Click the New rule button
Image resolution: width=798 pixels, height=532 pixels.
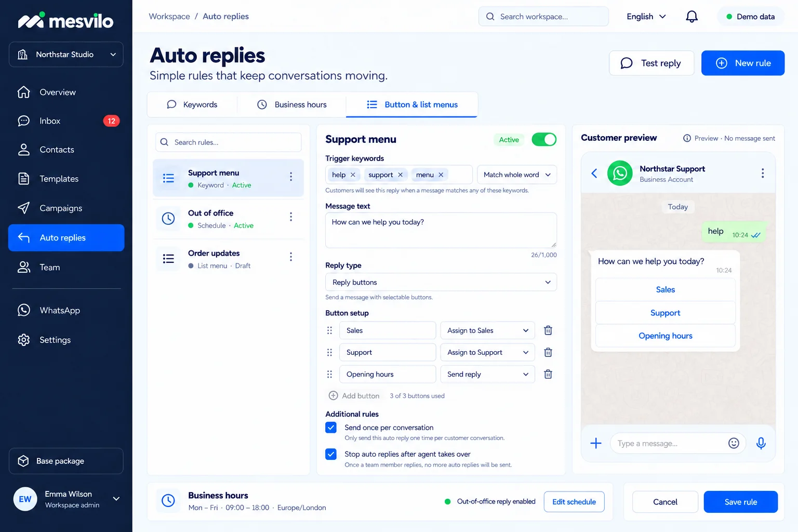pyautogui.click(x=743, y=63)
